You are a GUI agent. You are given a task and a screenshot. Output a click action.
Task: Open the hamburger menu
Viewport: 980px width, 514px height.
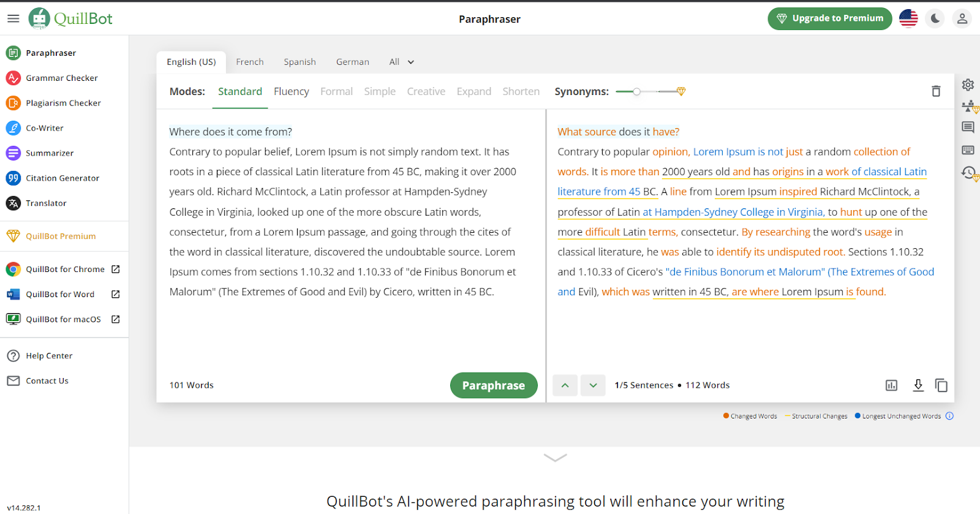tap(13, 18)
